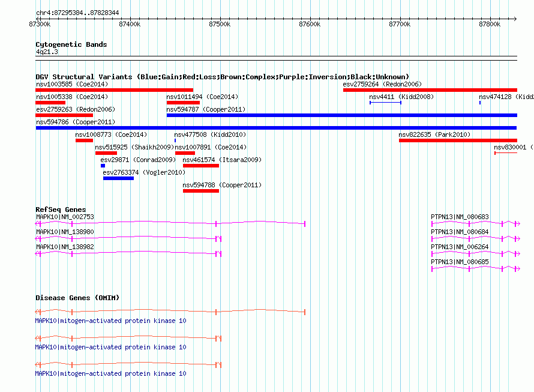
Task: Click the blue bar of esv2763374 (Vogler2010)
Action: 119,178
